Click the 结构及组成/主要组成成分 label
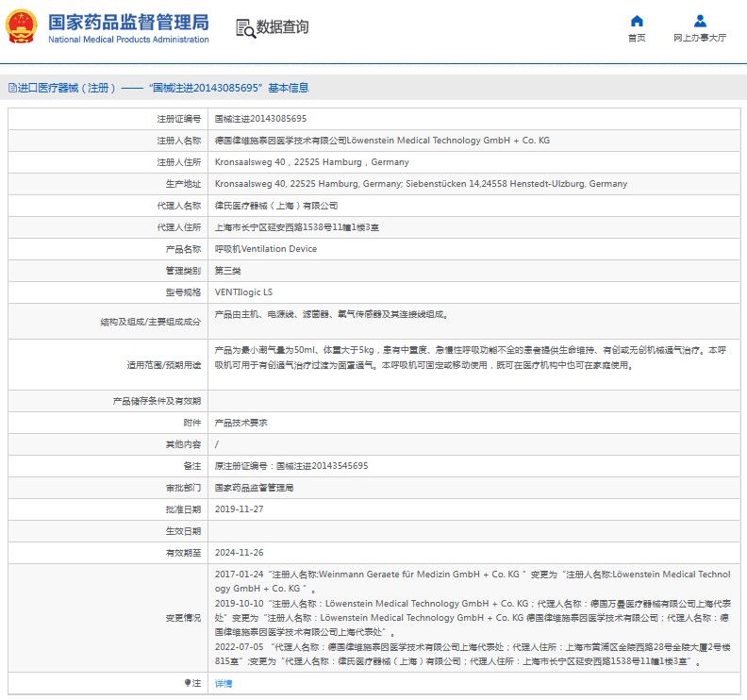Screen dimensions: 747x700 (151, 322)
